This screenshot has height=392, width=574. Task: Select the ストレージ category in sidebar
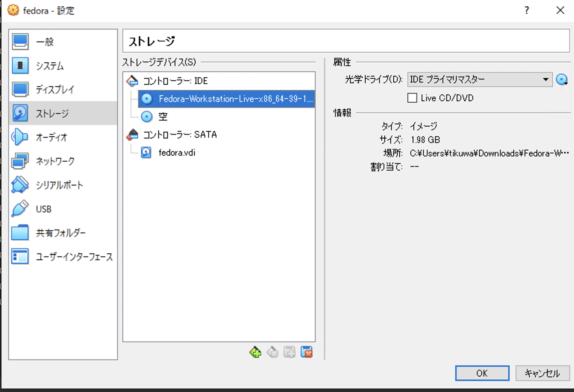[63, 113]
